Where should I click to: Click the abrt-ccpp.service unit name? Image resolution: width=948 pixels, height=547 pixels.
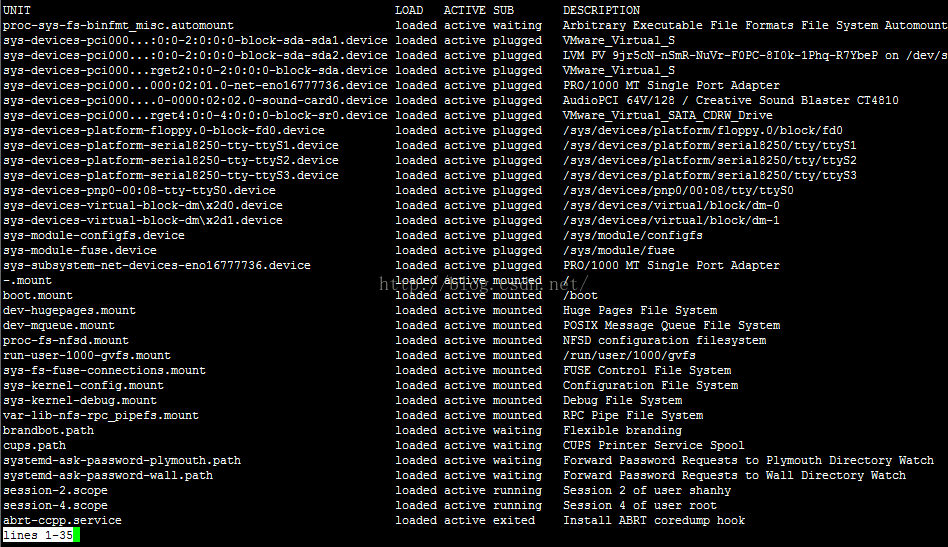62,520
